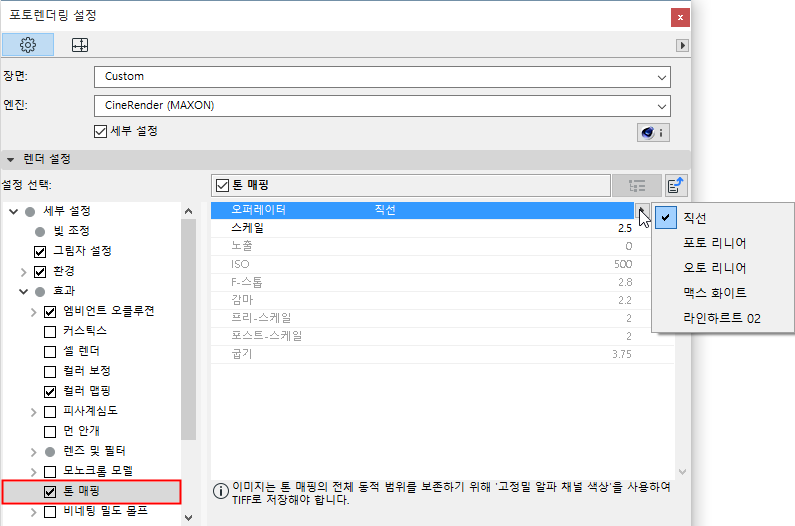Toggle the 톤 매핑 header checkbox

click(223, 186)
